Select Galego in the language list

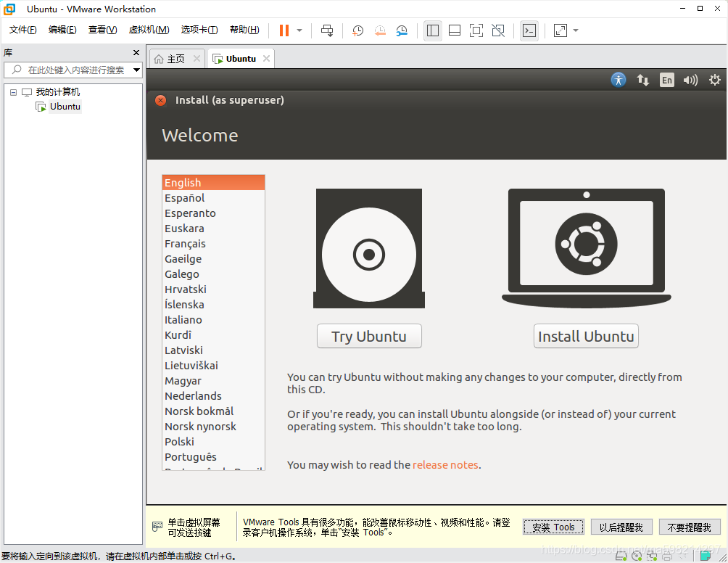[214, 274]
